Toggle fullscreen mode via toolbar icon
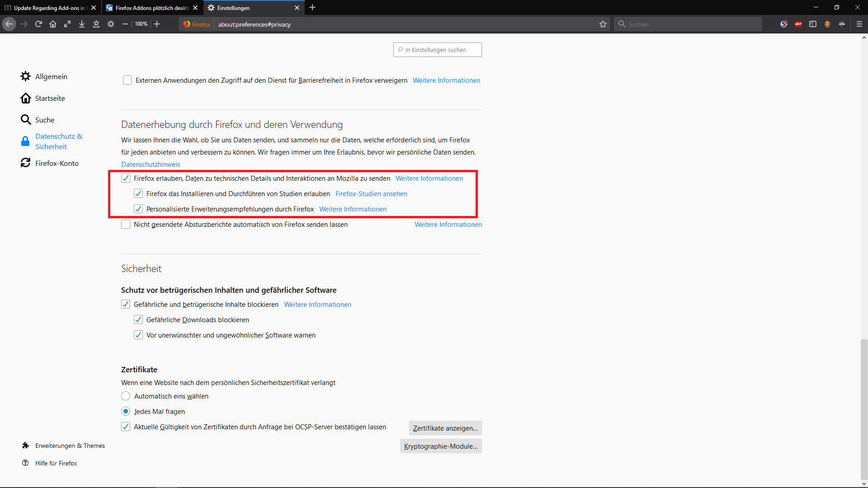Screen dimensions: 868x488 pos(67,24)
